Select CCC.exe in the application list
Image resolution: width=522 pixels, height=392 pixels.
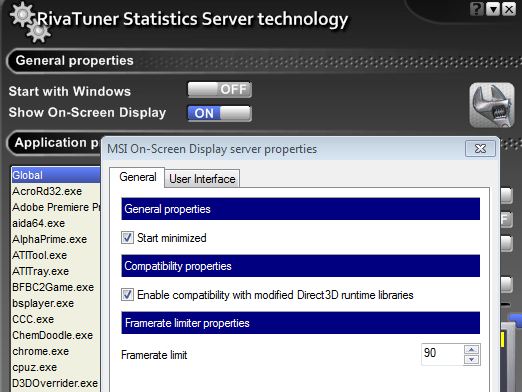click(56, 319)
